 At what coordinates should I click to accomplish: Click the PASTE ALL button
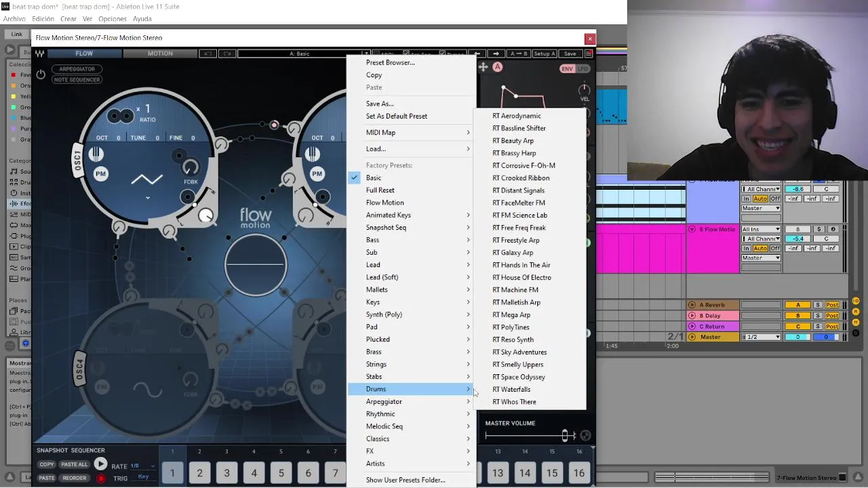[75, 464]
